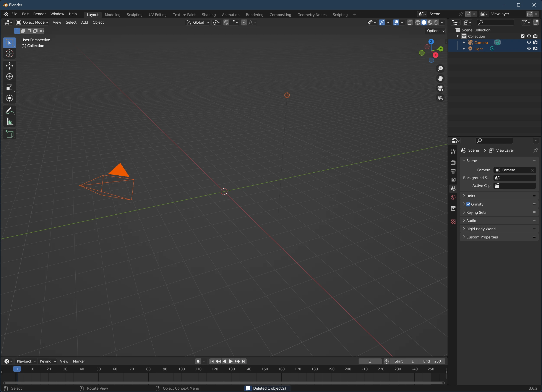The height and width of the screenshot is (392, 542).
Task: Choose the Add Cube tool
Action: (10, 134)
